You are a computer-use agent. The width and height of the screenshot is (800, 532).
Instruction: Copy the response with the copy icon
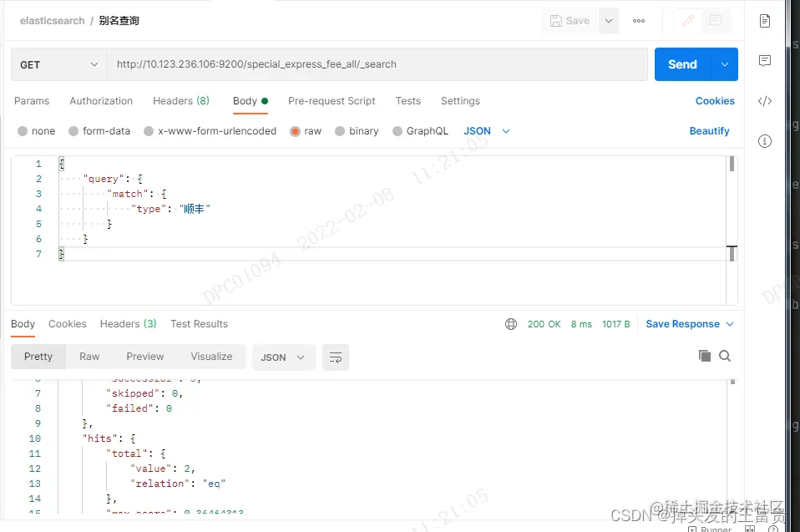(x=704, y=356)
